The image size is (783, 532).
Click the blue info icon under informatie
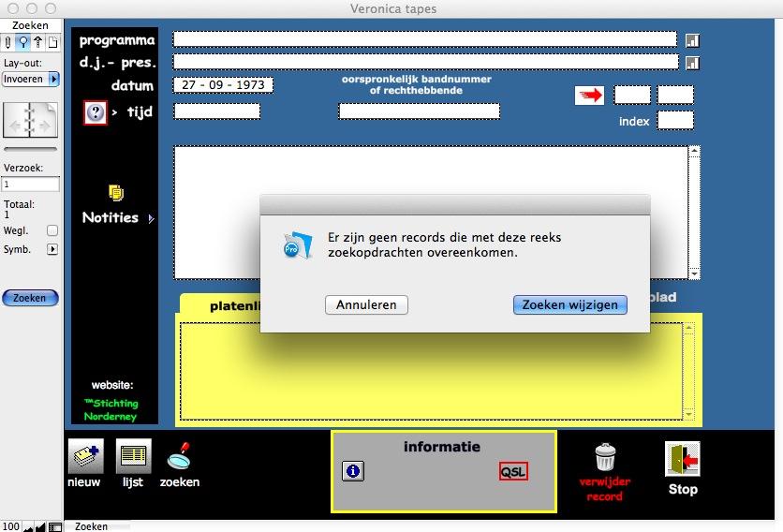[x=353, y=471]
